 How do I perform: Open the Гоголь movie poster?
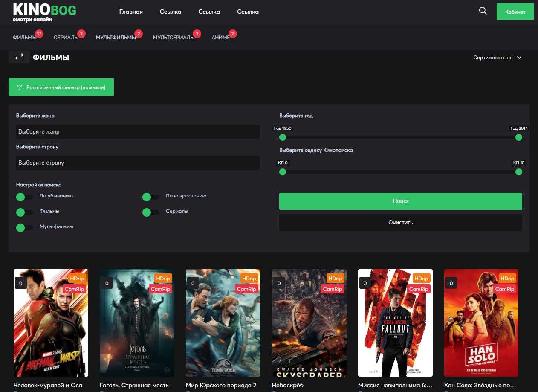coord(137,323)
